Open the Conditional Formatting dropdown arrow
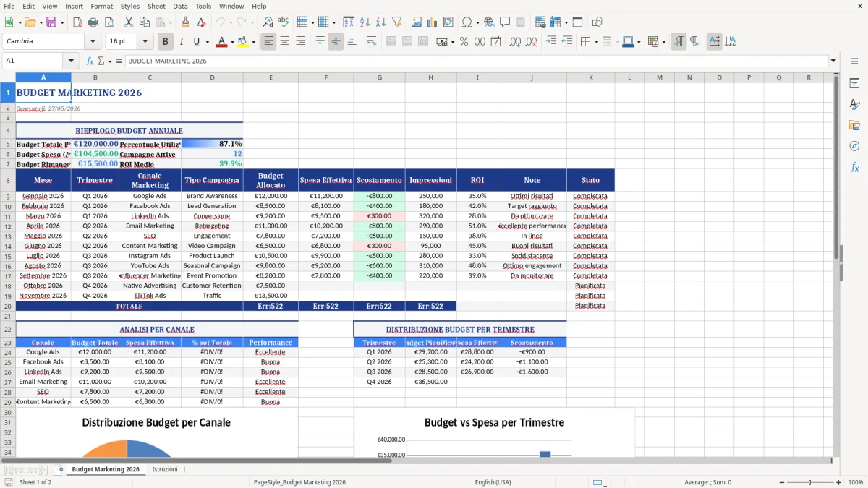 663,42
